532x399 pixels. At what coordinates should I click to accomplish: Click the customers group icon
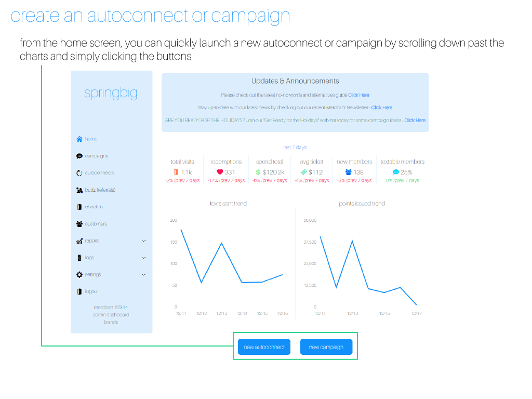[x=79, y=224]
